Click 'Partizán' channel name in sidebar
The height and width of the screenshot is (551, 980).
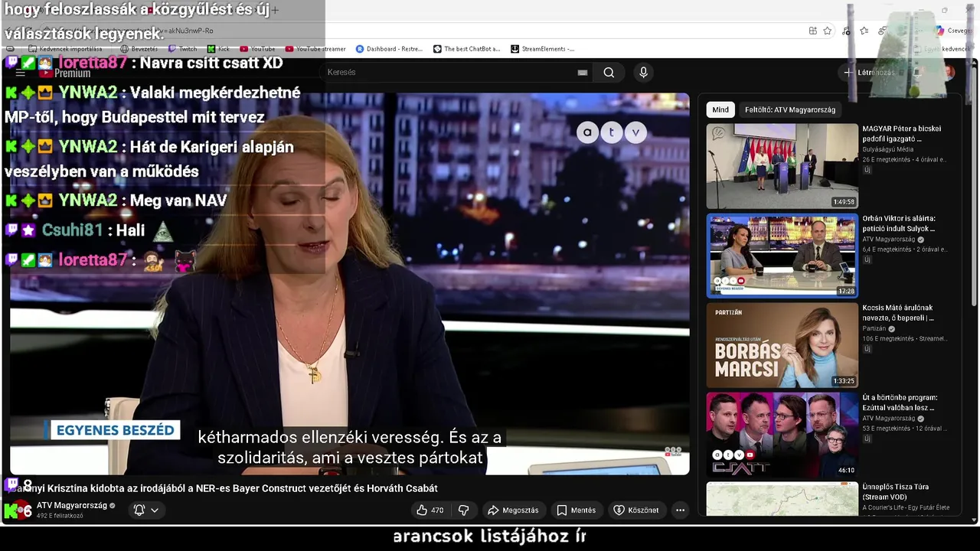click(874, 329)
